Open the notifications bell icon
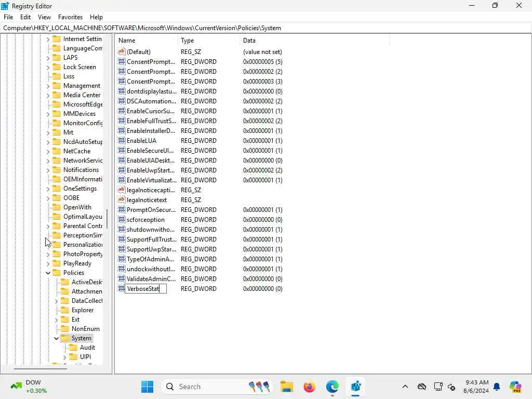The image size is (532, 399). point(497,387)
